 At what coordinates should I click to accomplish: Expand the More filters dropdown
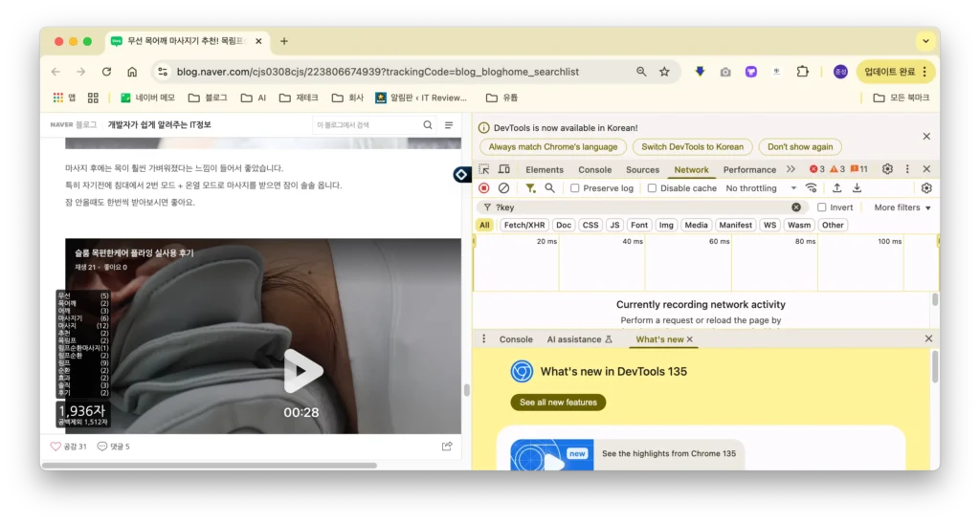[x=902, y=207]
